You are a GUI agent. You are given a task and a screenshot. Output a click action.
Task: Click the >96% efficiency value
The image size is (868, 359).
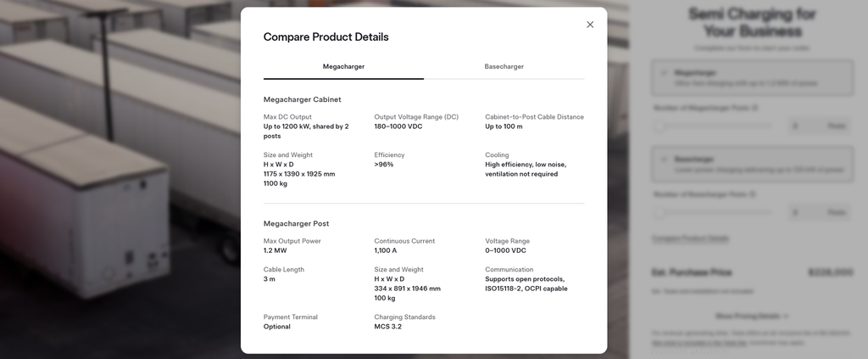(384, 165)
